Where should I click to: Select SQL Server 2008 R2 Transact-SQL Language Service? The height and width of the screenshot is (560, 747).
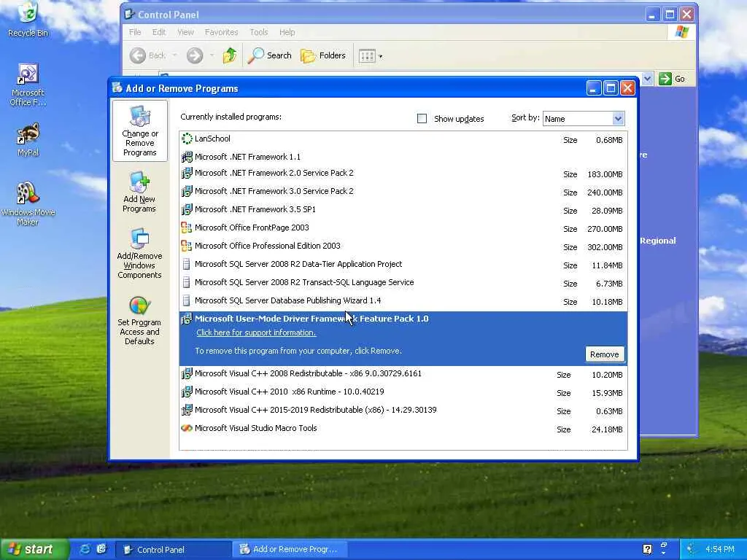click(403, 282)
